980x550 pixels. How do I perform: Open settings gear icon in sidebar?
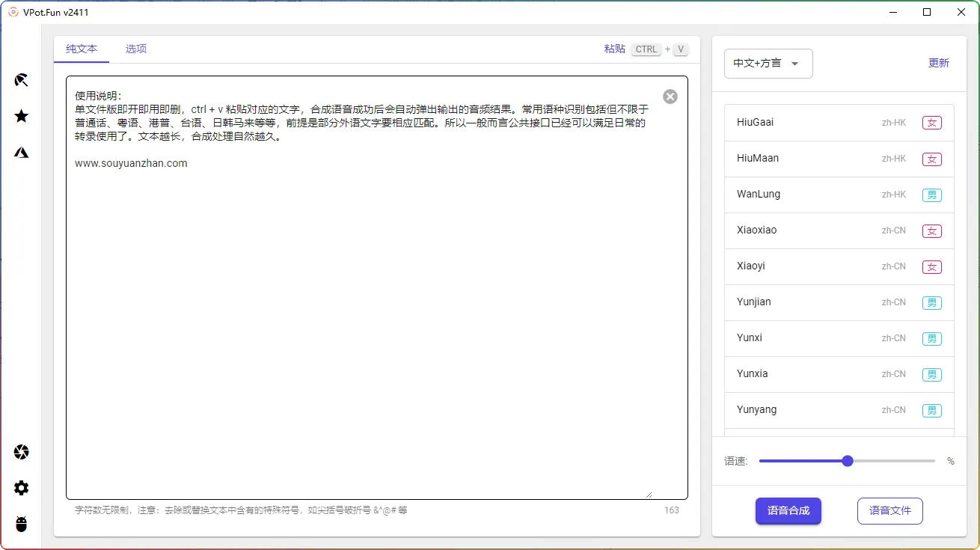click(x=22, y=488)
